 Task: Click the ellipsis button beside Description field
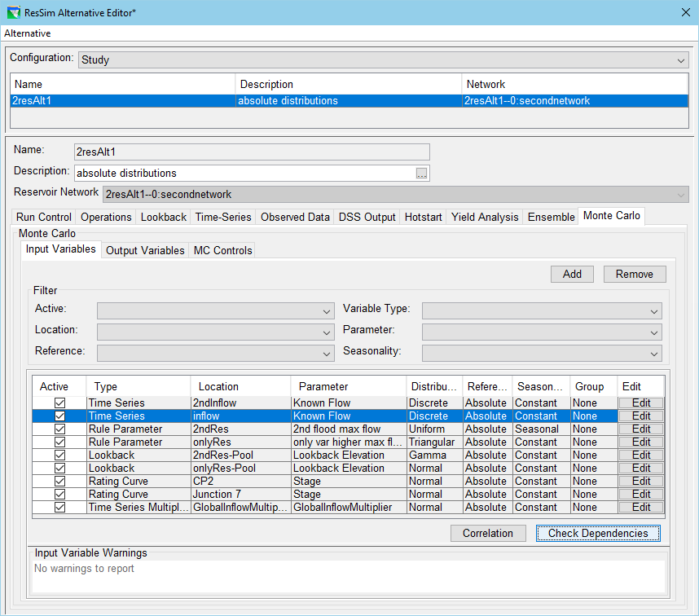[421, 173]
